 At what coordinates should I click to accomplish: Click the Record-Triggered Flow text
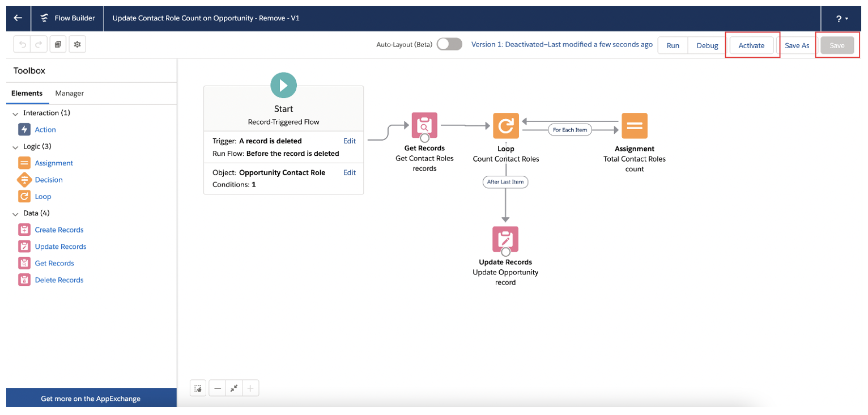point(283,122)
